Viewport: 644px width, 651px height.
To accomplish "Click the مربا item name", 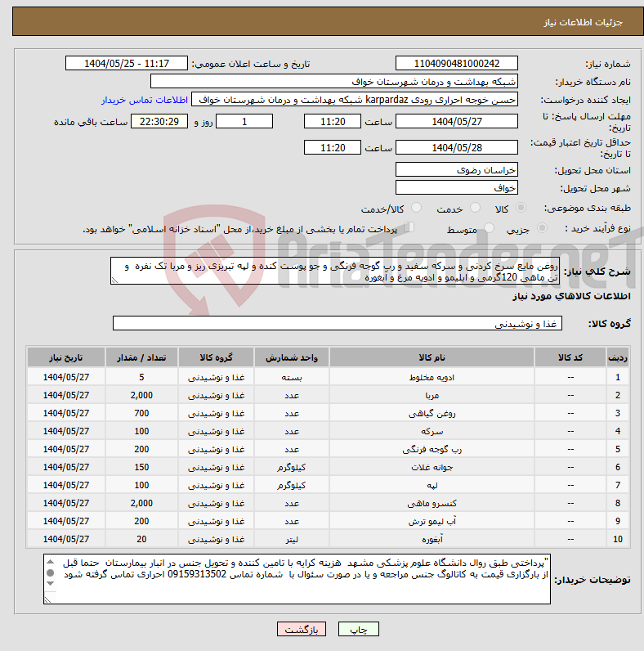I will coord(432,395).
